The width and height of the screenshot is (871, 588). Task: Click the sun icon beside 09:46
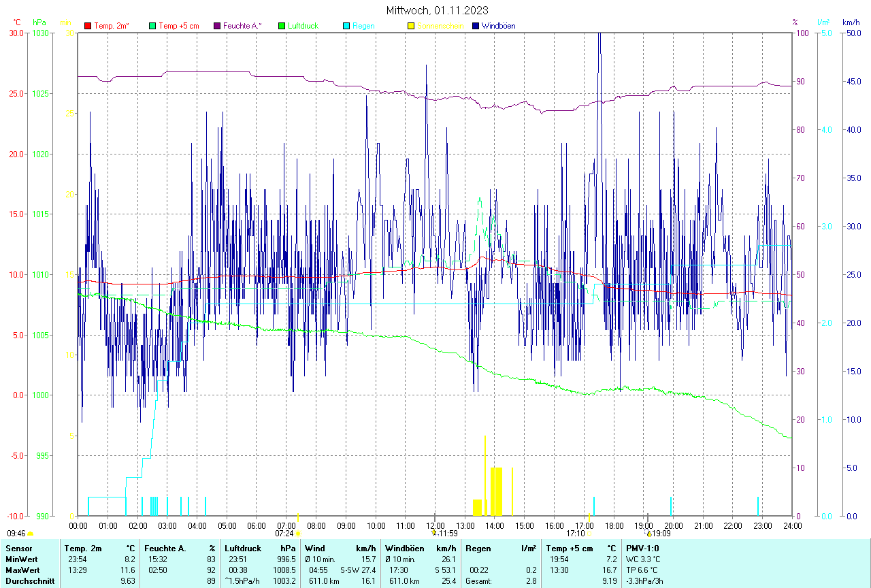click(30, 534)
